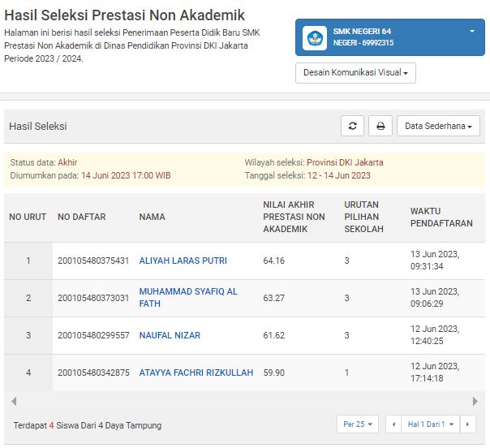
Task: Click the WAKTU PENDAFTARAN column header
Action: point(441,218)
